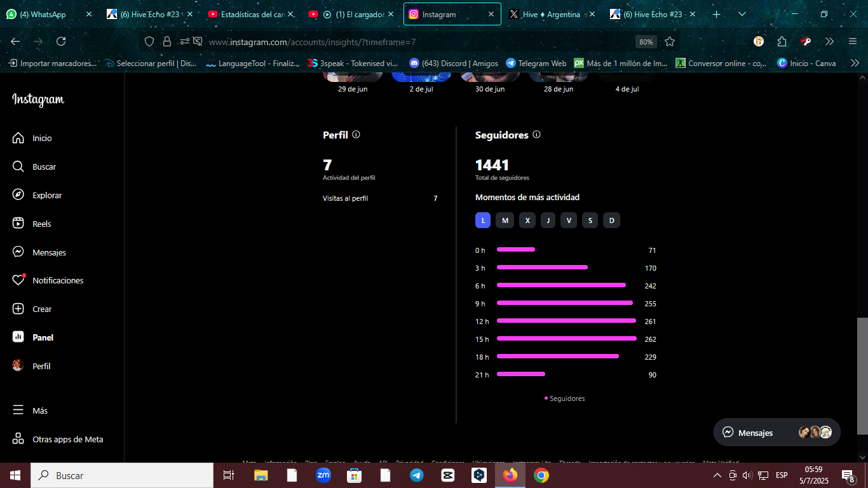The height and width of the screenshot is (488, 868).
Task: Open Otras apps de Meta
Action: [58, 439]
